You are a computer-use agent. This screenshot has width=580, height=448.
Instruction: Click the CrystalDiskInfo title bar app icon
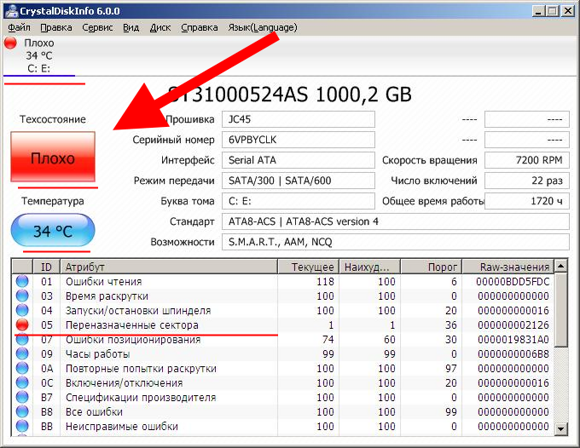tap(11, 11)
